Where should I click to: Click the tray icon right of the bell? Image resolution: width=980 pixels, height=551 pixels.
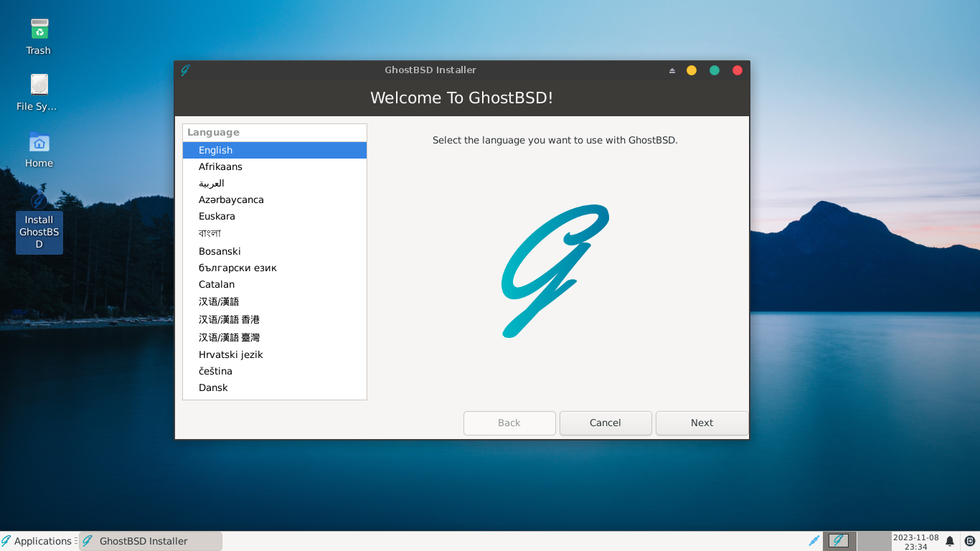click(970, 541)
